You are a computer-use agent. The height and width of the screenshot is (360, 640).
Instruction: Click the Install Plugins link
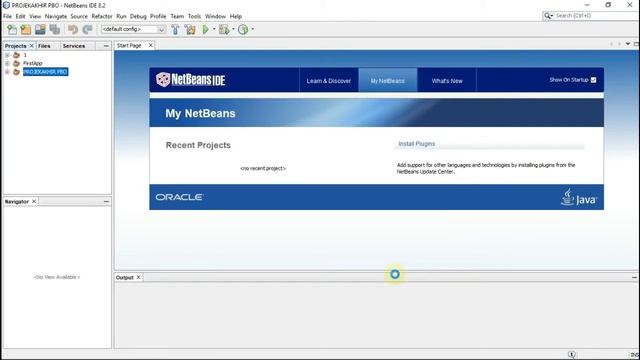coord(417,144)
